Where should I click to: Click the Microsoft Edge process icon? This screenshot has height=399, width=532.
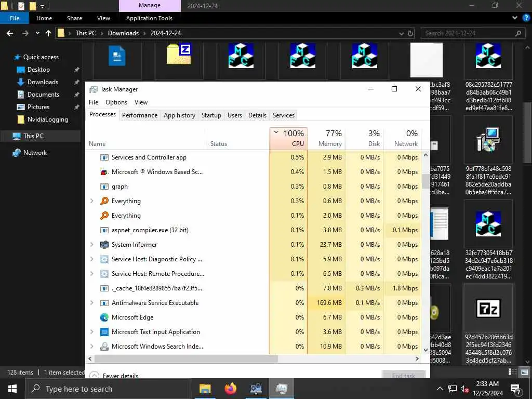click(x=104, y=317)
